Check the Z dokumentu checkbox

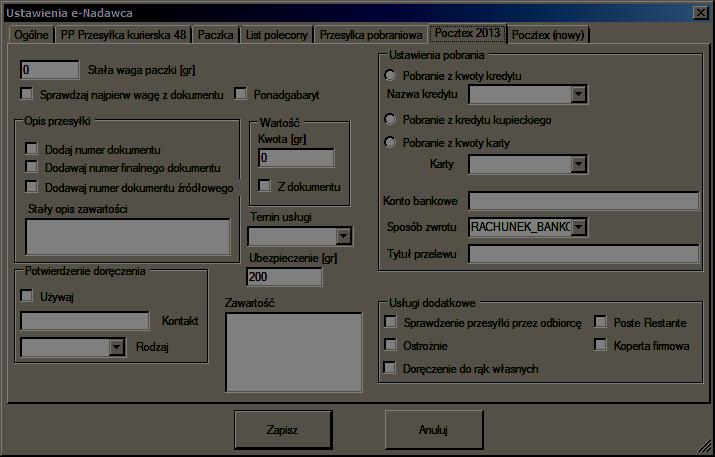pos(264,186)
